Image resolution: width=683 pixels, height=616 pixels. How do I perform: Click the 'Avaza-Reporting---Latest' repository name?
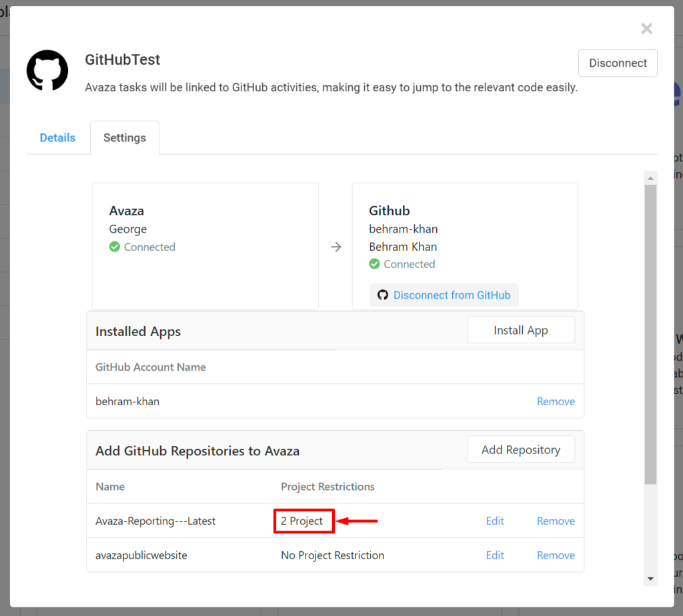155,521
